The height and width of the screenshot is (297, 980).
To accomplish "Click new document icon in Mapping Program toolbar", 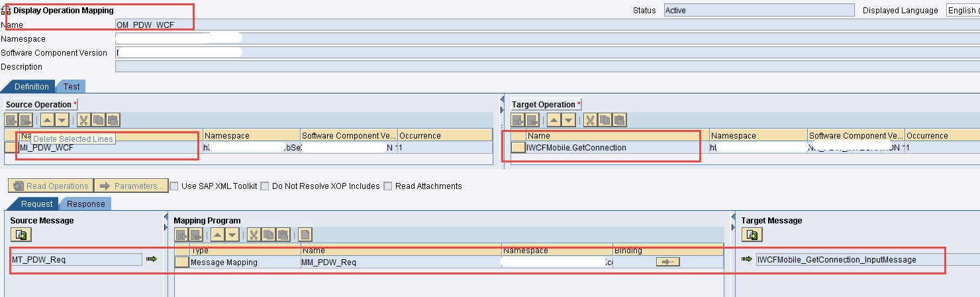I will click(305, 235).
